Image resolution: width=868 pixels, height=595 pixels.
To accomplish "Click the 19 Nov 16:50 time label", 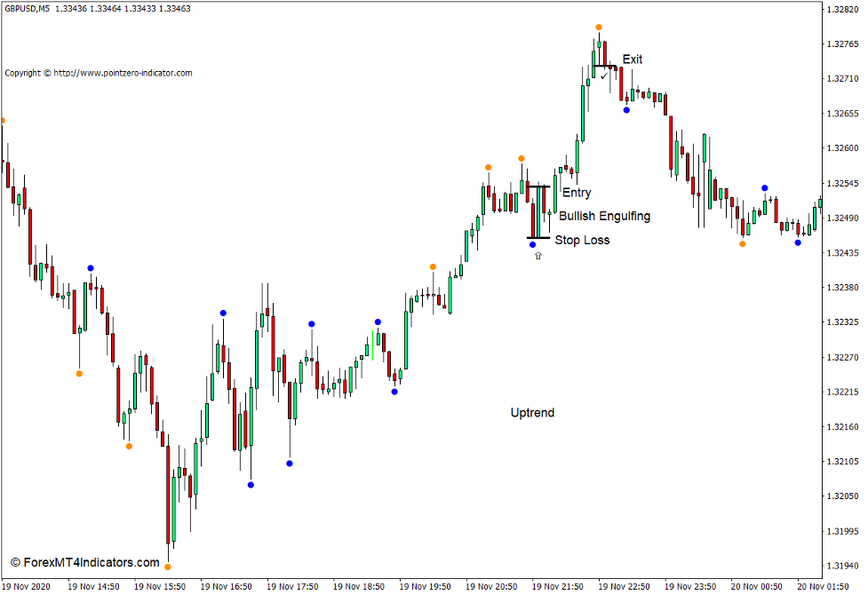I will click(227, 587).
